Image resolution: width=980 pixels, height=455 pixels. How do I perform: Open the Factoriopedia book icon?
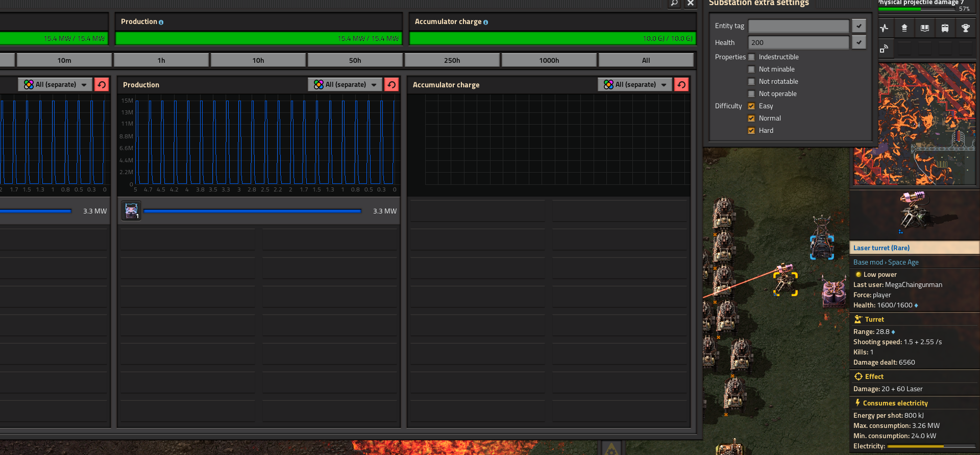925,28
